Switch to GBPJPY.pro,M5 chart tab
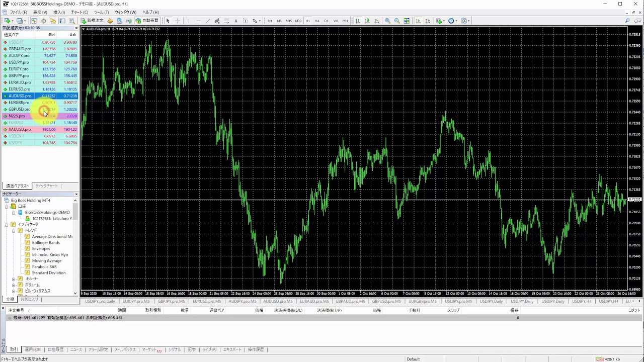Image resolution: width=644 pixels, height=362 pixels. [x=172, y=301]
